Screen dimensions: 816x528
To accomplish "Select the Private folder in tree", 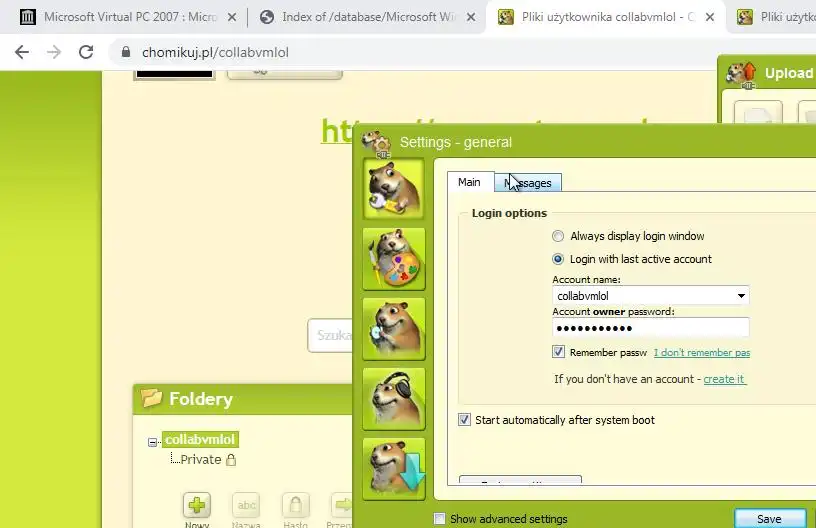I will click(x=201, y=459).
